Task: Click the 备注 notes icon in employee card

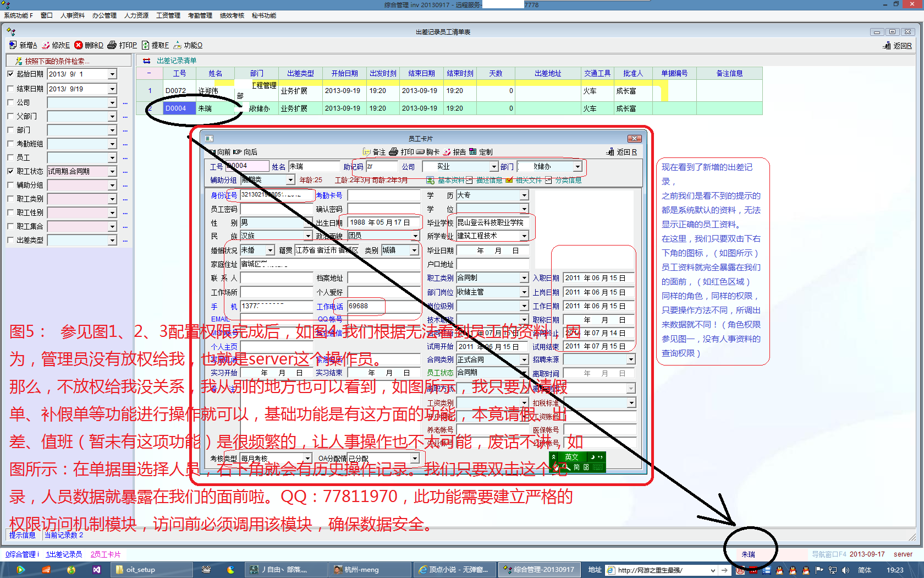Action: tap(367, 152)
